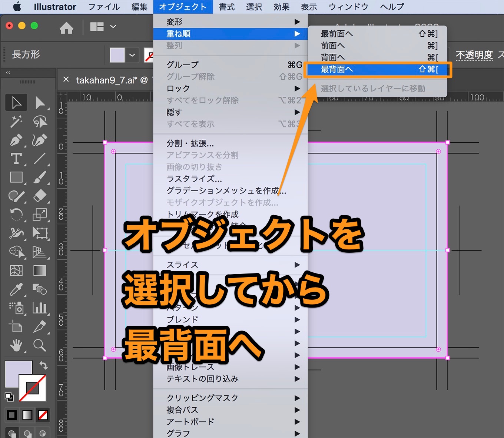Open the ウィンドウ menu

[x=348, y=7]
